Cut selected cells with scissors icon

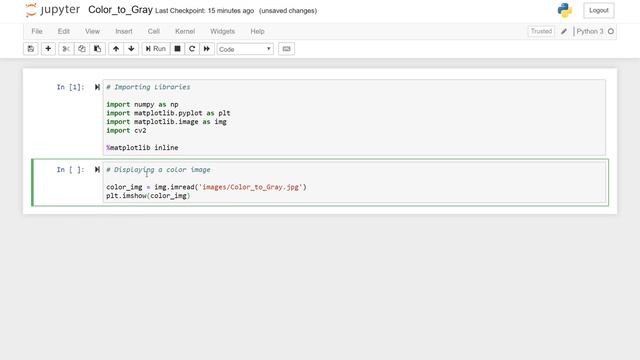[x=66, y=49]
